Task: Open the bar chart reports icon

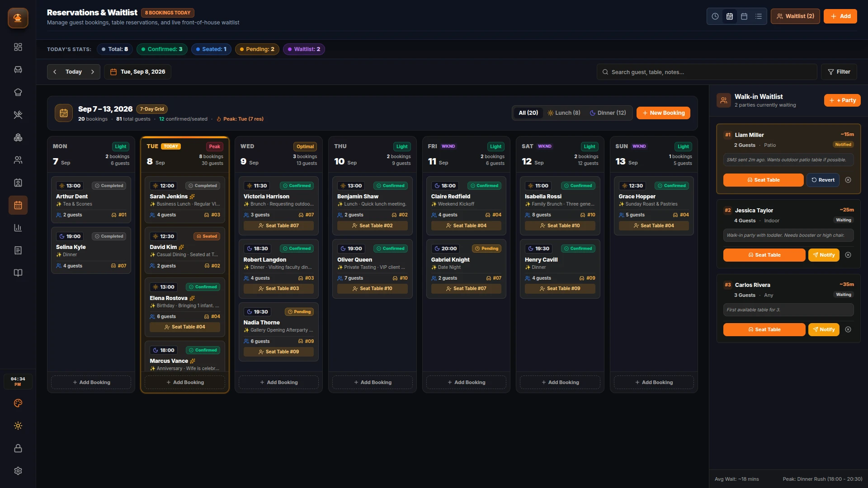Action: [x=18, y=228]
